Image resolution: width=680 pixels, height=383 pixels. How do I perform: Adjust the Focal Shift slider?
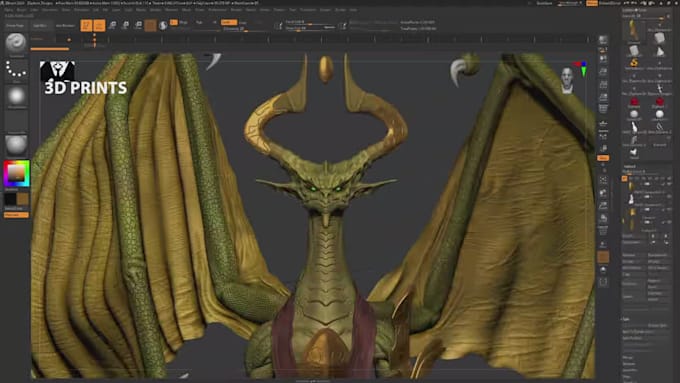point(310,22)
